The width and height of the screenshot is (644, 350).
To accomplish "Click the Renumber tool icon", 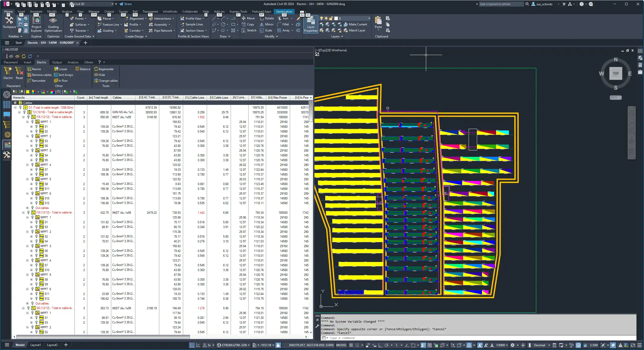I will pyautogui.click(x=29, y=80).
